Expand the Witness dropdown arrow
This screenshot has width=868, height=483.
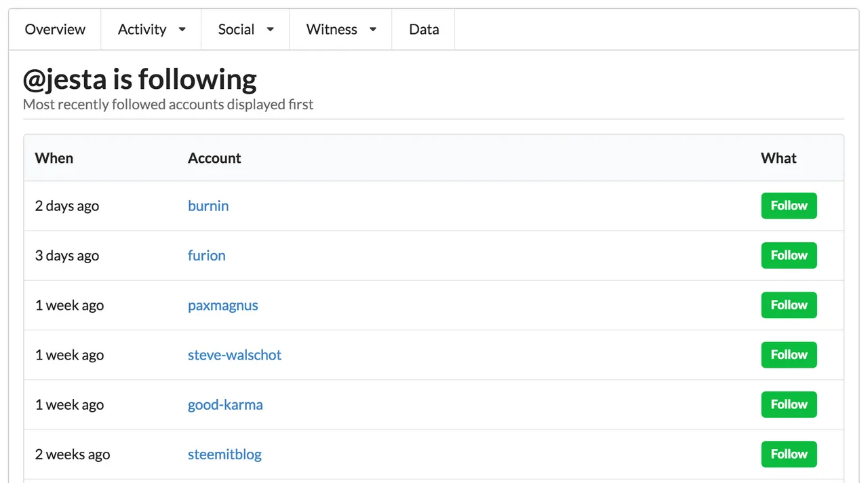(x=372, y=30)
